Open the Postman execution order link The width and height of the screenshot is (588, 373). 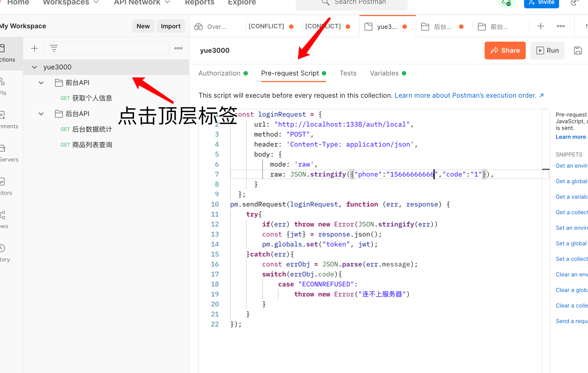(x=469, y=95)
